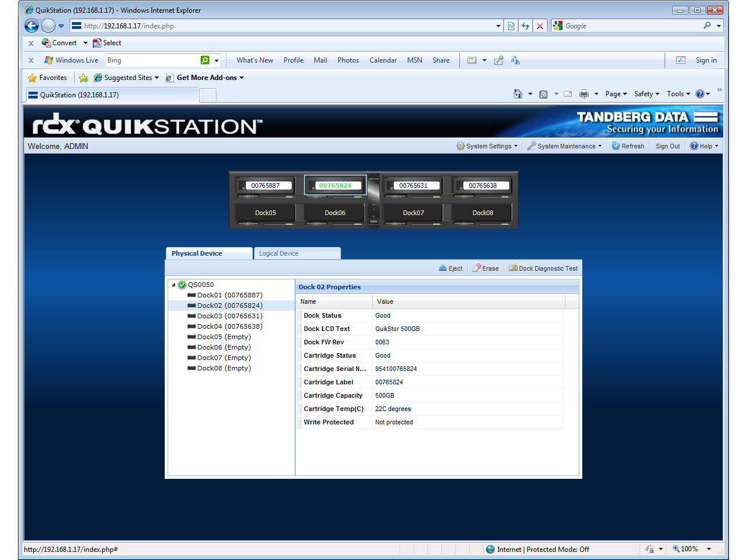Open the System Maintenance dropdown menu
747x560 pixels.
click(565, 146)
